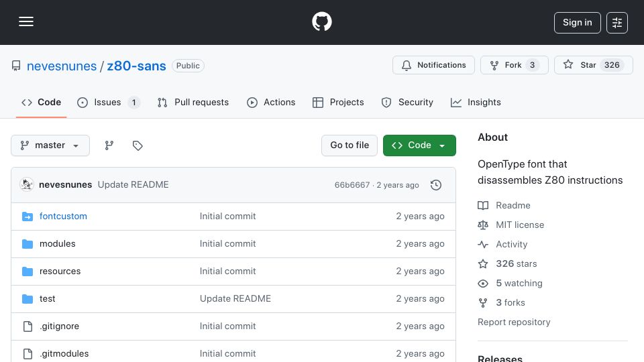This screenshot has height=362, width=644.
Task: Open commit hash 66b6667
Action: coord(352,185)
